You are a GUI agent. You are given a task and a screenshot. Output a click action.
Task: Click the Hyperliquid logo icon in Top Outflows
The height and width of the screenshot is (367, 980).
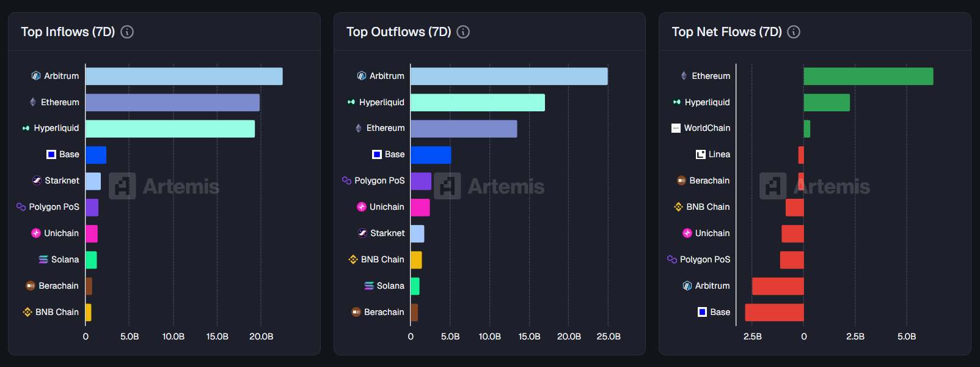coord(351,102)
